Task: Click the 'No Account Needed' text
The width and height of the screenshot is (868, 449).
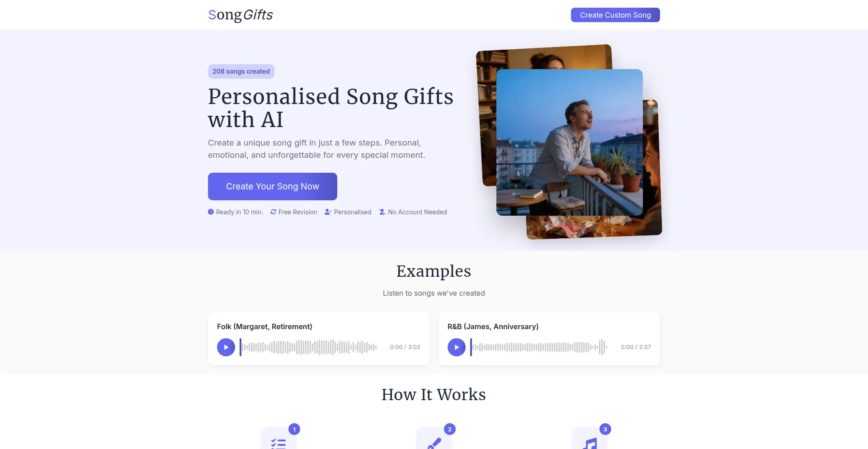Action: (x=417, y=212)
